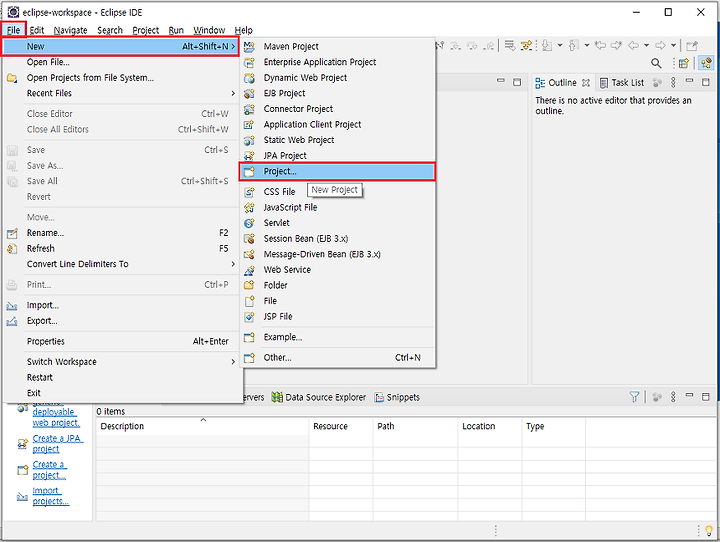Click the toolbar search magnifier icon
The width and height of the screenshot is (720, 542).
click(656, 63)
